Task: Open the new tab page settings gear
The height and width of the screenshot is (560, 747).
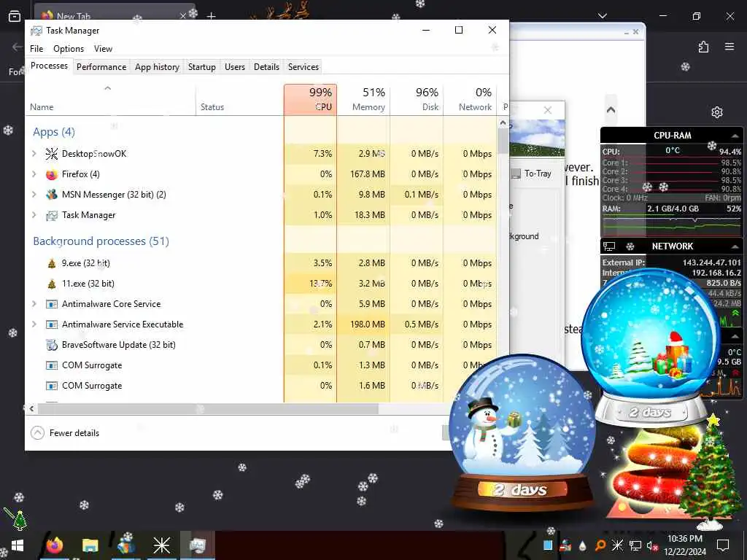Action: [x=717, y=112]
